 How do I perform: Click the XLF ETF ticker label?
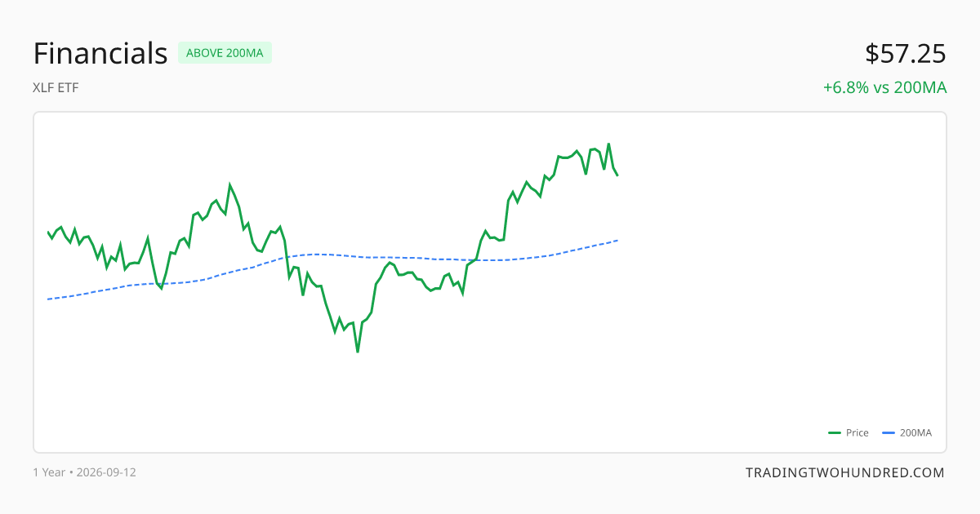(56, 87)
